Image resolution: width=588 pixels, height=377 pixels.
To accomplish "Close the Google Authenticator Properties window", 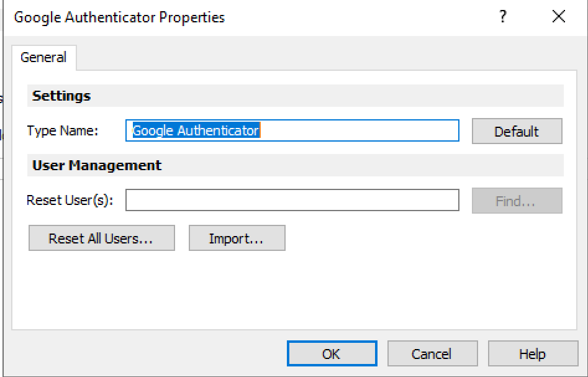I will [559, 17].
